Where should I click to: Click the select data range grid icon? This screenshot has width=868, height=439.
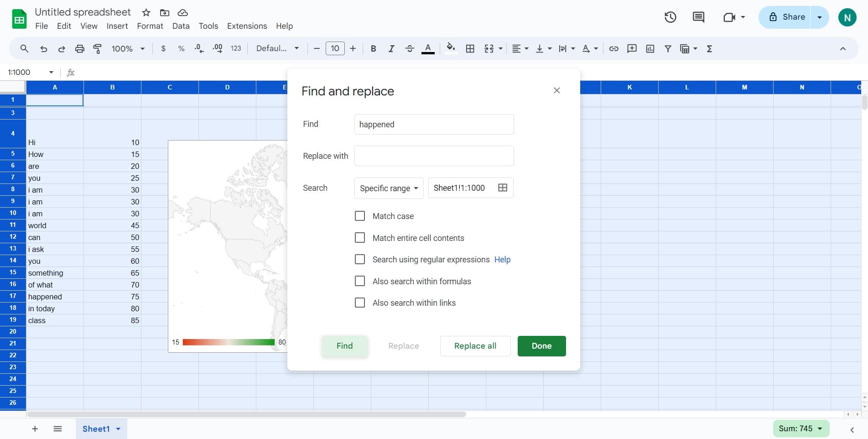click(502, 188)
